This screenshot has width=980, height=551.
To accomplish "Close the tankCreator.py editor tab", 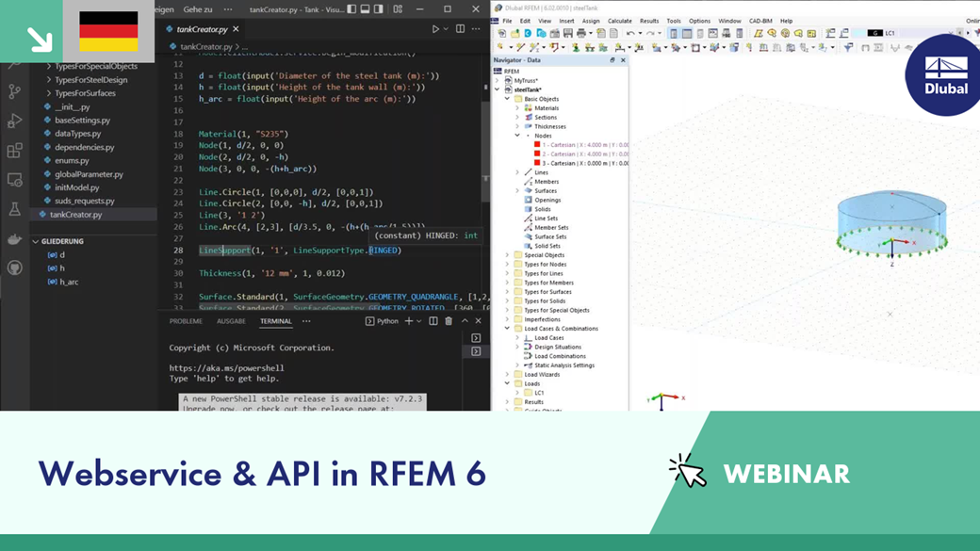I will [236, 29].
